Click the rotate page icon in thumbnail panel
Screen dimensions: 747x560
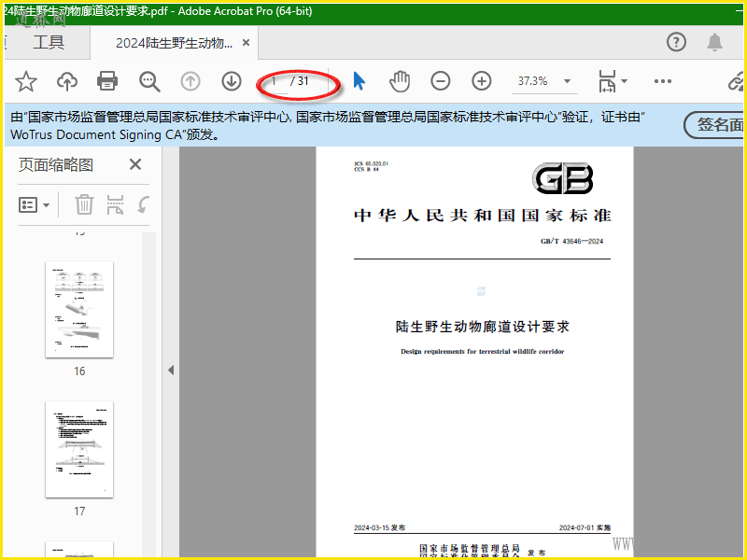click(144, 204)
